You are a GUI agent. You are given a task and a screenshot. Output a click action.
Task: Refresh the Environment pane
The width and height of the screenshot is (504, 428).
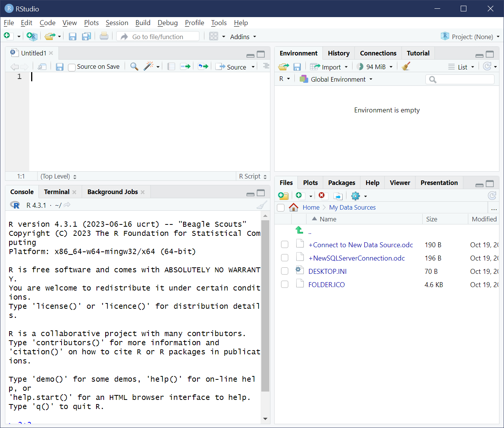[x=487, y=66]
